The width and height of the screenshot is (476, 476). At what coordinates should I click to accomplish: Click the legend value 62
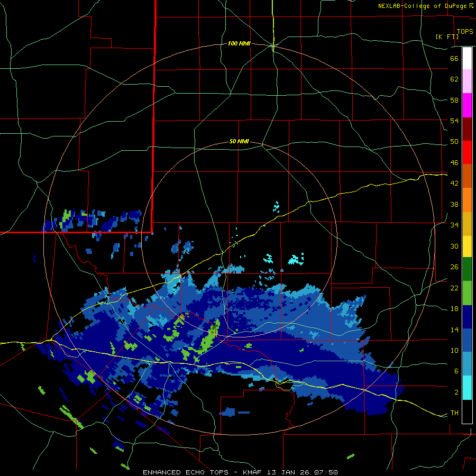coord(454,79)
